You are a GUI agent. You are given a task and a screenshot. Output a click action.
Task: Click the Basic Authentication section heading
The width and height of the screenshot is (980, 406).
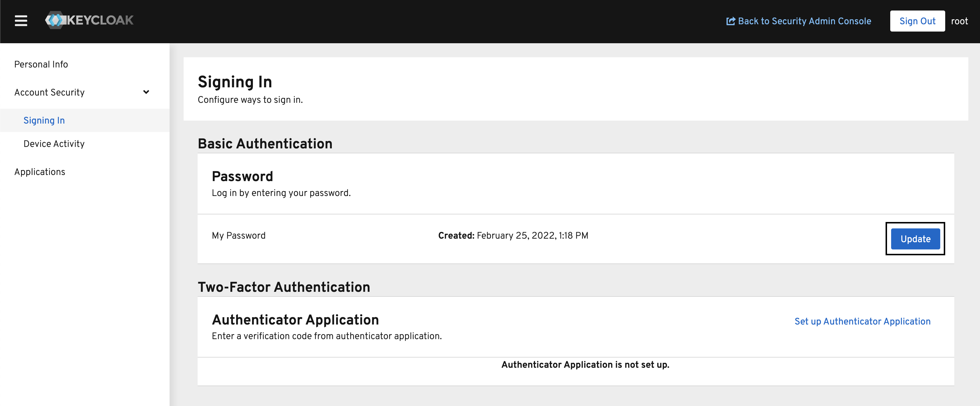point(265,144)
